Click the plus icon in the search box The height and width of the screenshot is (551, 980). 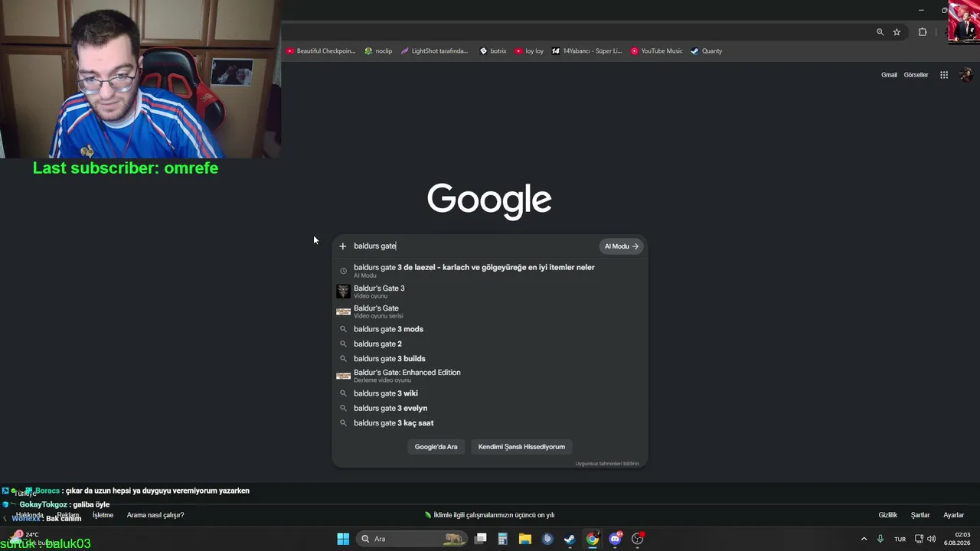[x=343, y=246]
